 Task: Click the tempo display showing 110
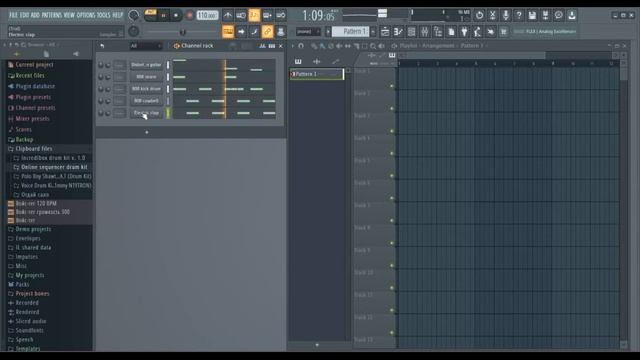[x=207, y=16]
